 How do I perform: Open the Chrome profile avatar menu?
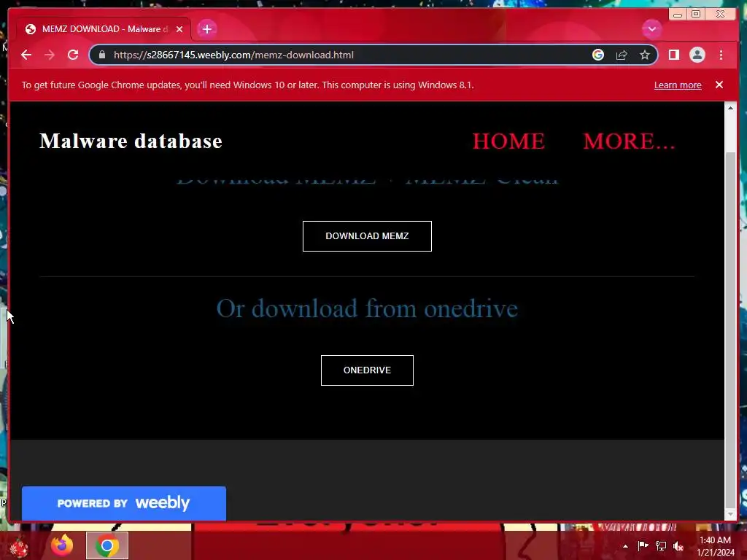697,55
